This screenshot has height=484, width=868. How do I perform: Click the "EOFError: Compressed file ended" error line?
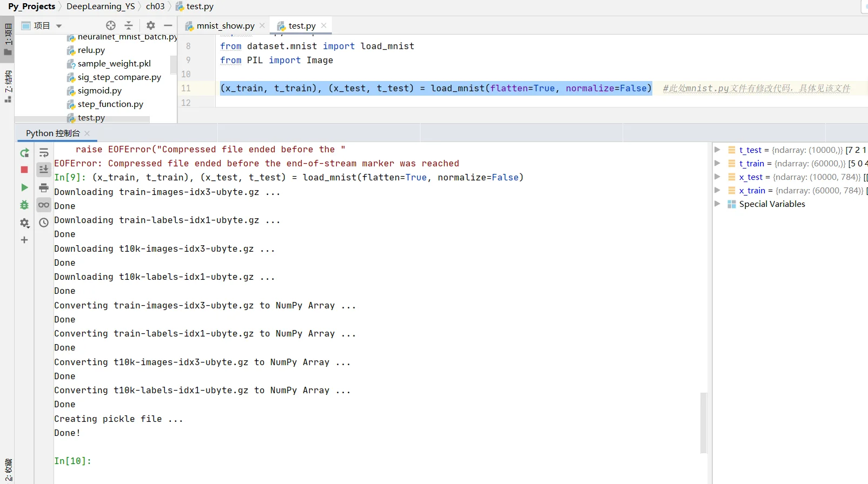257,163
